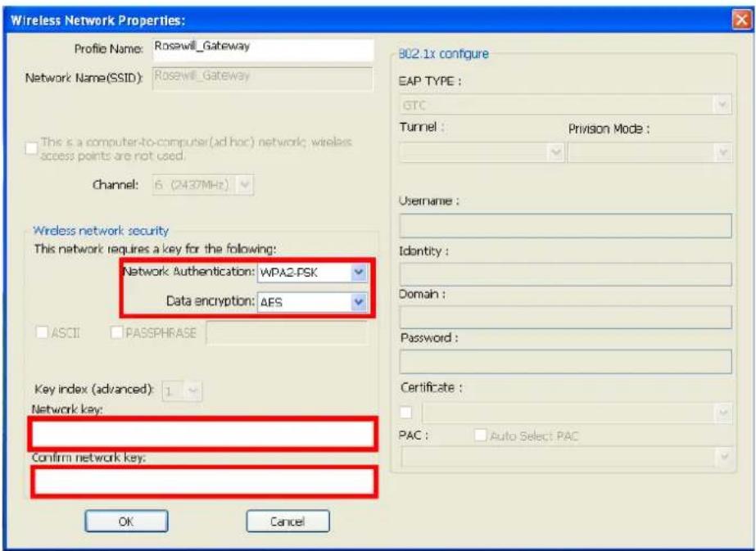The width and height of the screenshot is (756, 551).
Task: Open the Tunnel dropdown
Action: pyautogui.click(x=481, y=153)
